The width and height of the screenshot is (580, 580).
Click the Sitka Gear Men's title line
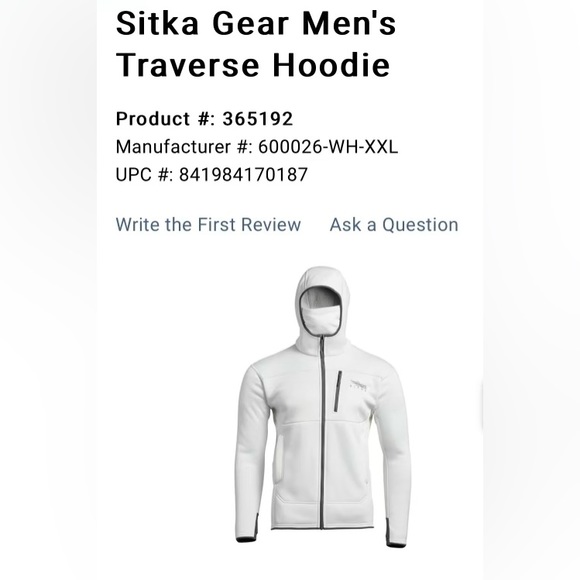(x=256, y=24)
